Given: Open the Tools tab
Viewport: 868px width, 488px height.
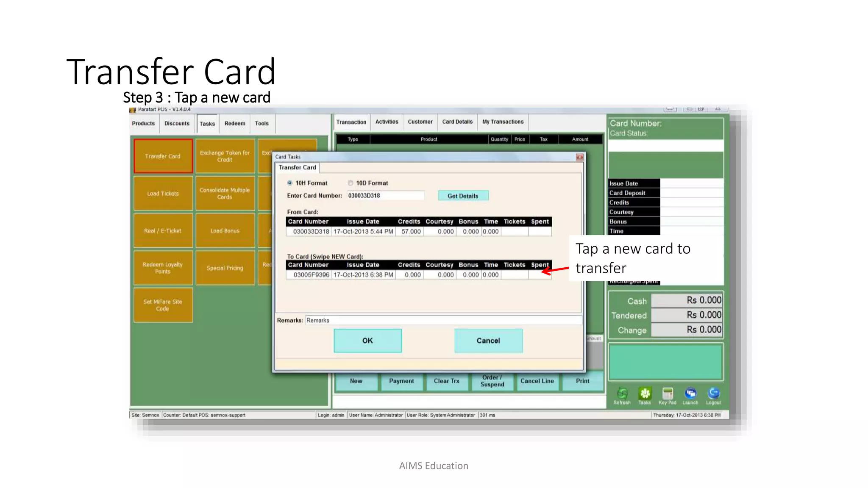Looking at the screenshot, I should (262, 124).
